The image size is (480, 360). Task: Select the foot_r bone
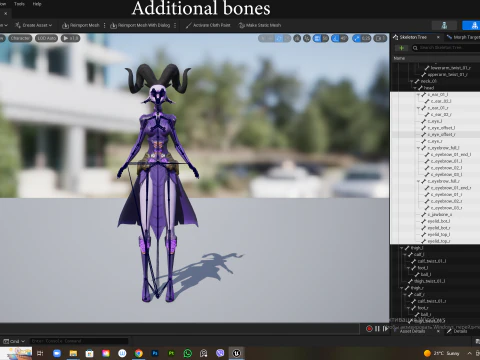pos(435,308)
